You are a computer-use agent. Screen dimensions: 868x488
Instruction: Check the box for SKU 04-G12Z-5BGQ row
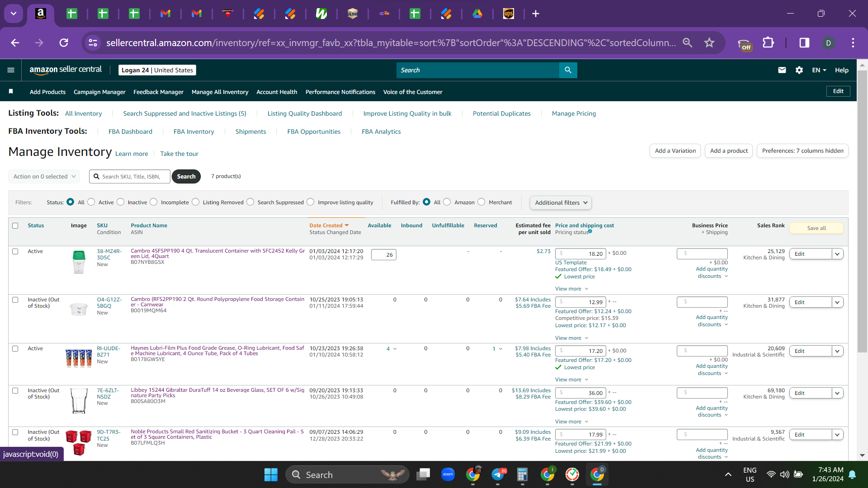click(x=15, y=300)
